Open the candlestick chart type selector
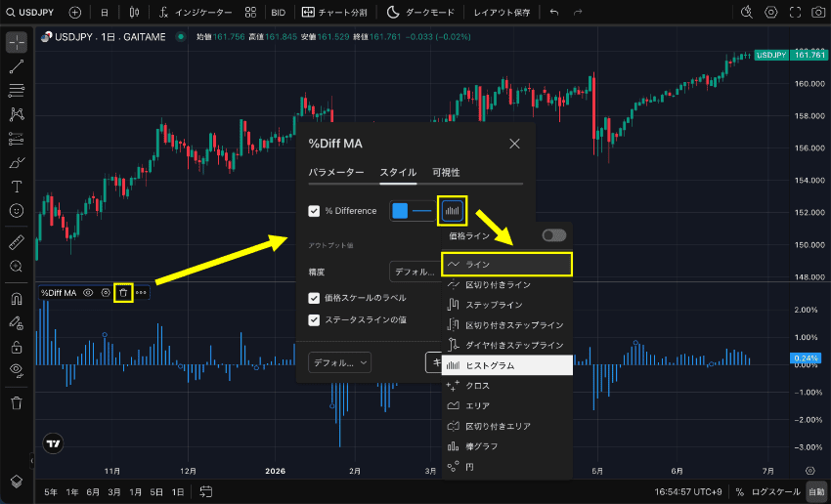831x504 pixels. pos(135,12)
